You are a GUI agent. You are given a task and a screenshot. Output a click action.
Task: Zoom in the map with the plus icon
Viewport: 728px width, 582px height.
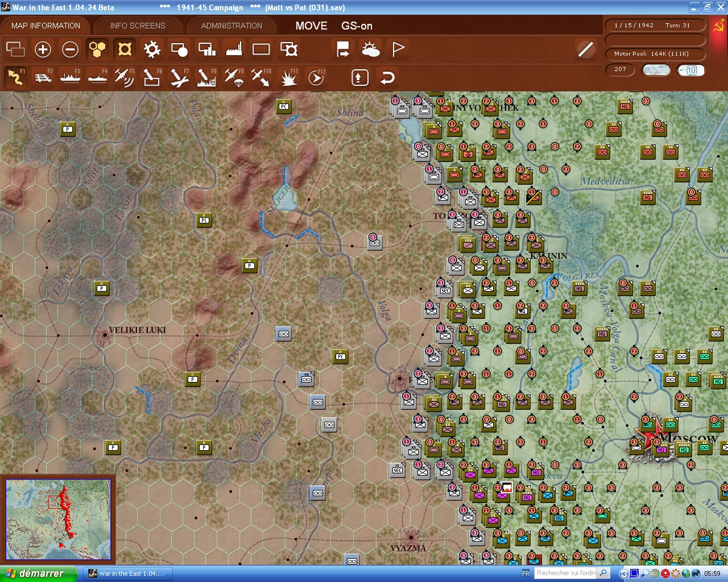(x=43, y=49)
